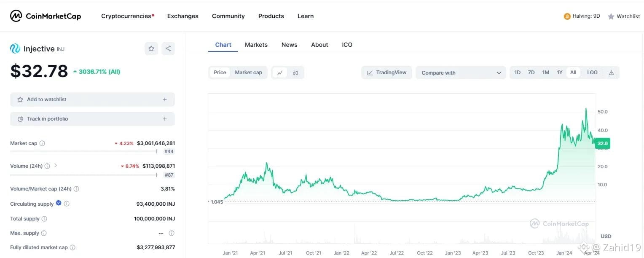The height and width of the screenshot is (258, 644).
Task: Click market cap value $3,061,646,281
Action: click(x=156, y=143)
